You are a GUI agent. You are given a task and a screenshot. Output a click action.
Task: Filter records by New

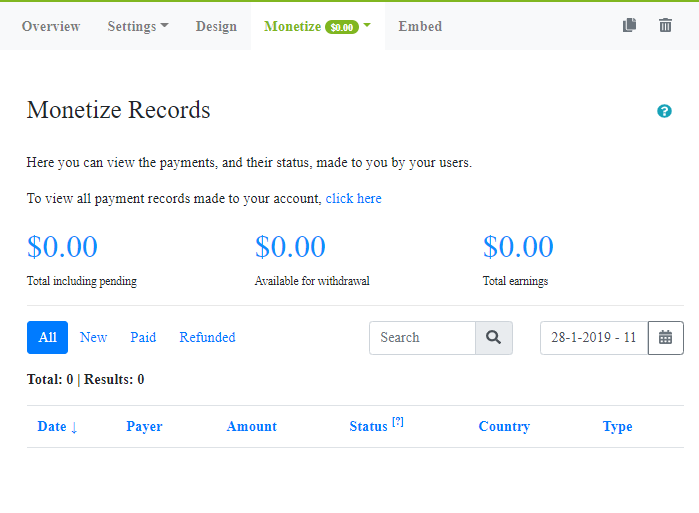tap(93, 338)
